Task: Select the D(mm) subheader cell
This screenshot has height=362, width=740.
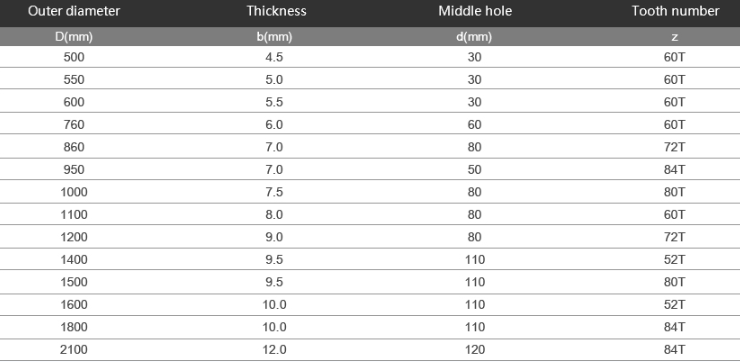Action: [x=74, y=37]
